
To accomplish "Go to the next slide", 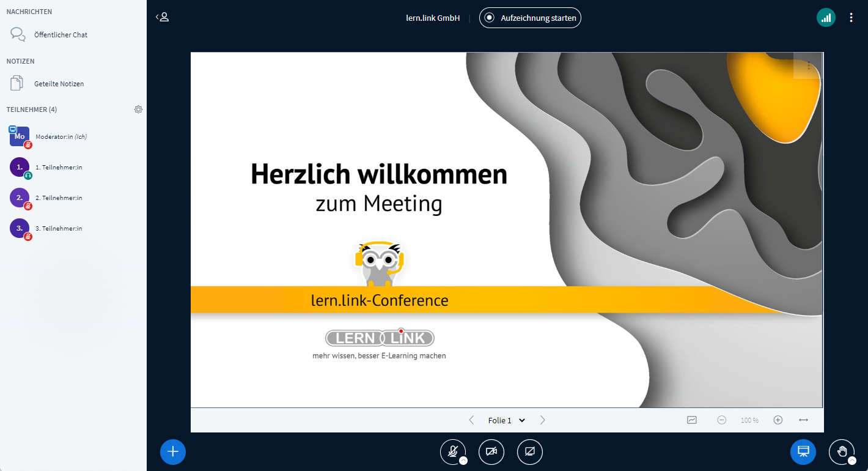I will point(542,420).
